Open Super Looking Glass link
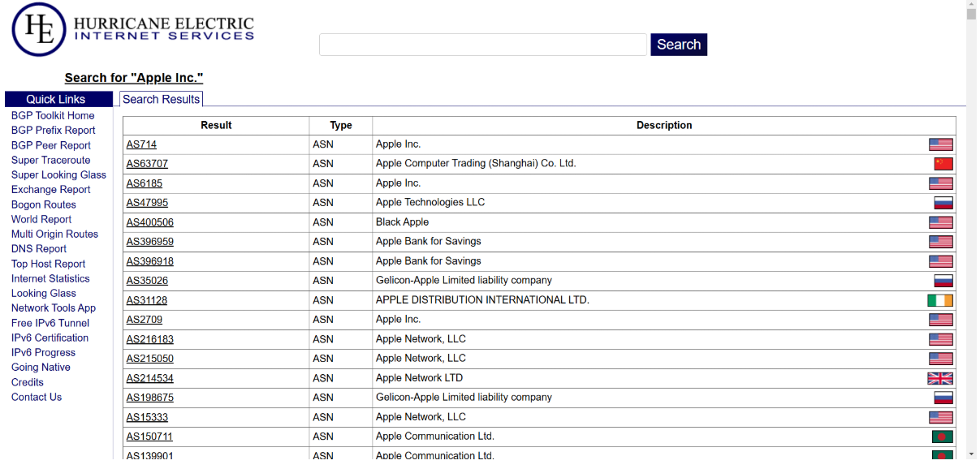 coord(58,174)
